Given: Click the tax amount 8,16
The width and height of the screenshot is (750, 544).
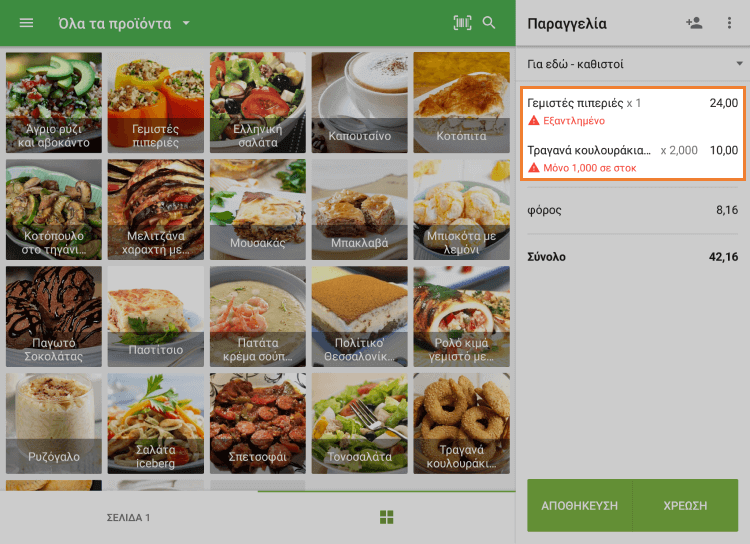Looking at the screenshot, I should point(727,210).
